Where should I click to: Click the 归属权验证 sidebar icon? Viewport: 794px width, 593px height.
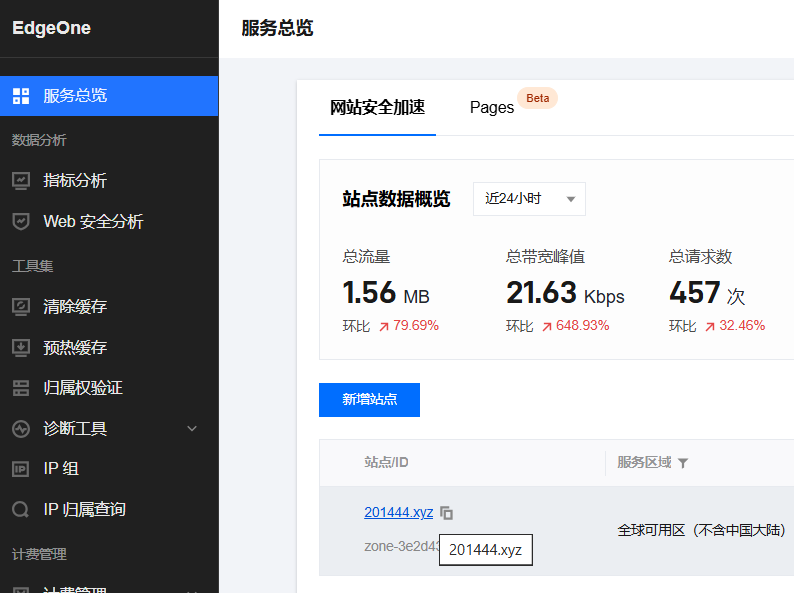pyautogui.click(x=20, y=388)
